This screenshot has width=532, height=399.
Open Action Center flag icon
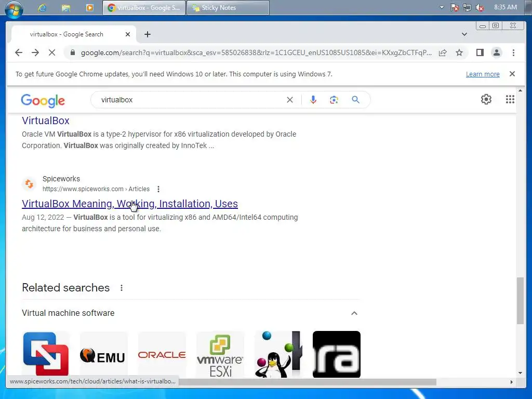(x=454, y=7)
